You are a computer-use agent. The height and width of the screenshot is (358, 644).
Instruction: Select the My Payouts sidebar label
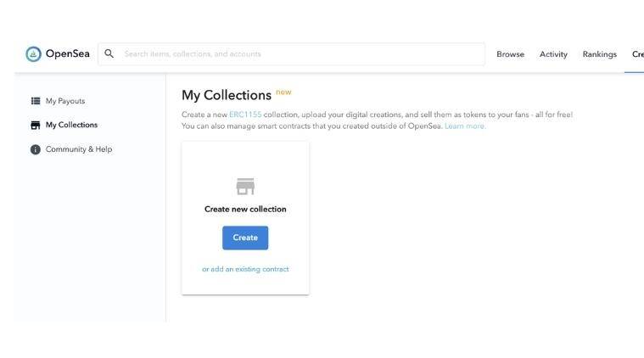(65, 101)
